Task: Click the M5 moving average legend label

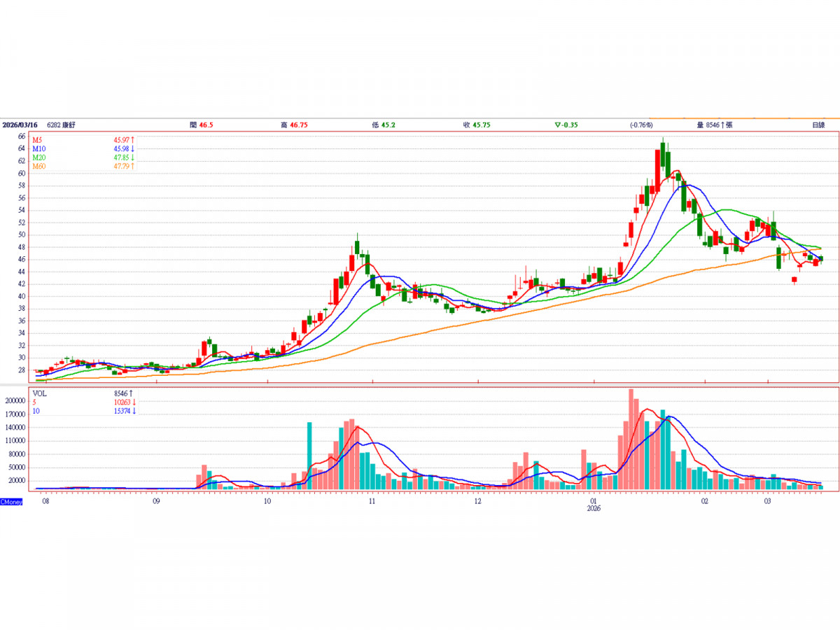Action: (37, 140)
